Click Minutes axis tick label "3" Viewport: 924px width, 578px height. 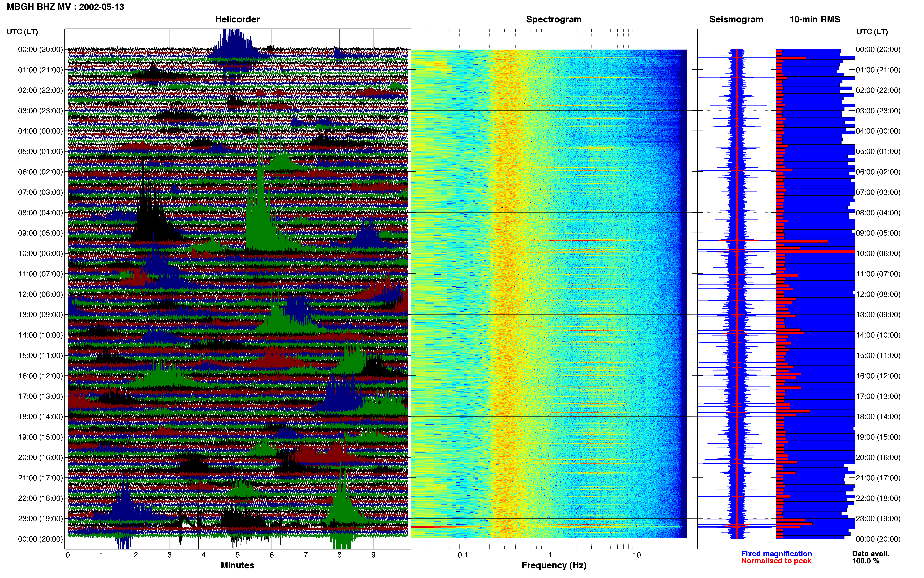tap(170, 555)
